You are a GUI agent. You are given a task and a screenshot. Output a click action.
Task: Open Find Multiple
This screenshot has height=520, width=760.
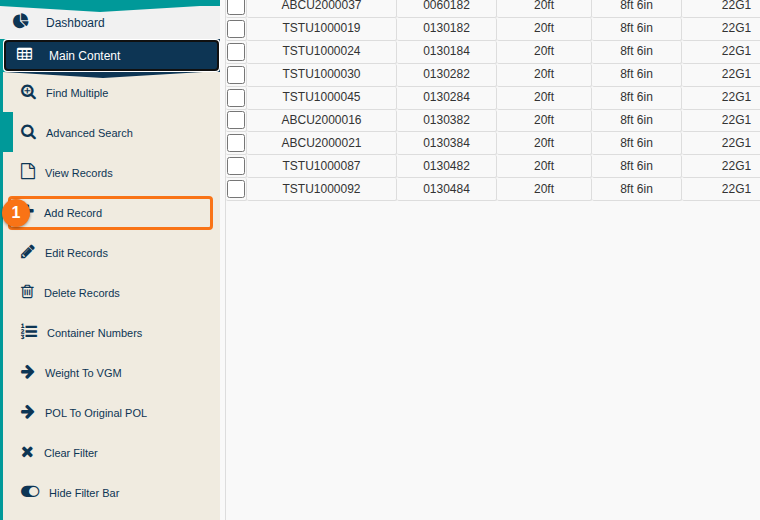(x=111, y=93)
